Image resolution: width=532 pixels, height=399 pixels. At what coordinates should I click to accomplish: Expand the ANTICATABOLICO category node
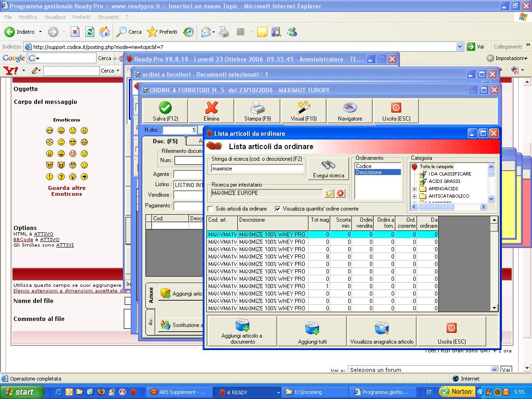click(x=414, y=196)
